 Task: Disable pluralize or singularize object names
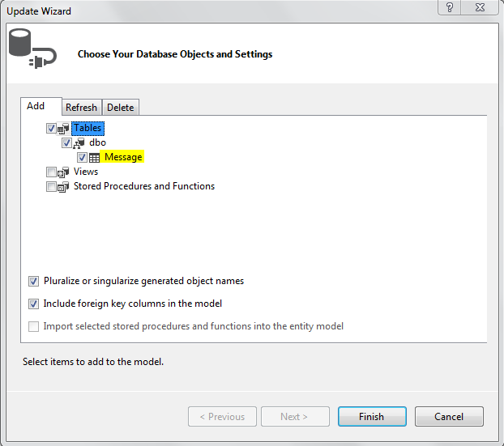tap(34, 282)
